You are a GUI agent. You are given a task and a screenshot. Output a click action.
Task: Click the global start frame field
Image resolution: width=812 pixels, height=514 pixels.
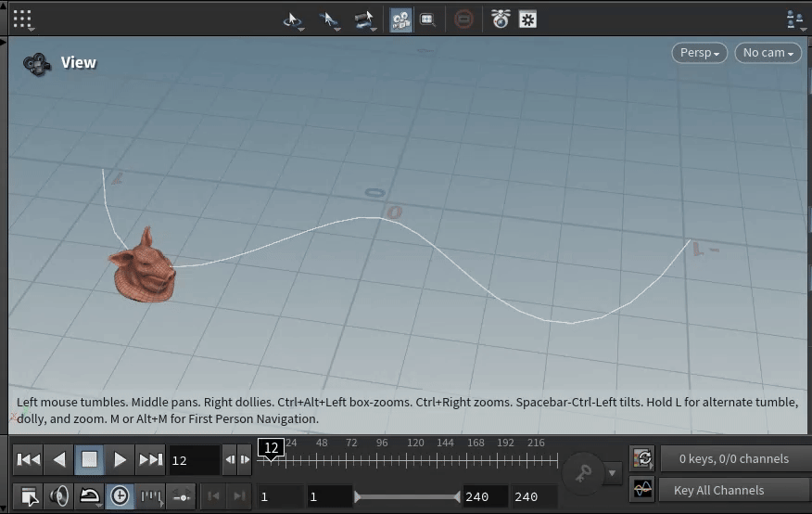point(280,497)
